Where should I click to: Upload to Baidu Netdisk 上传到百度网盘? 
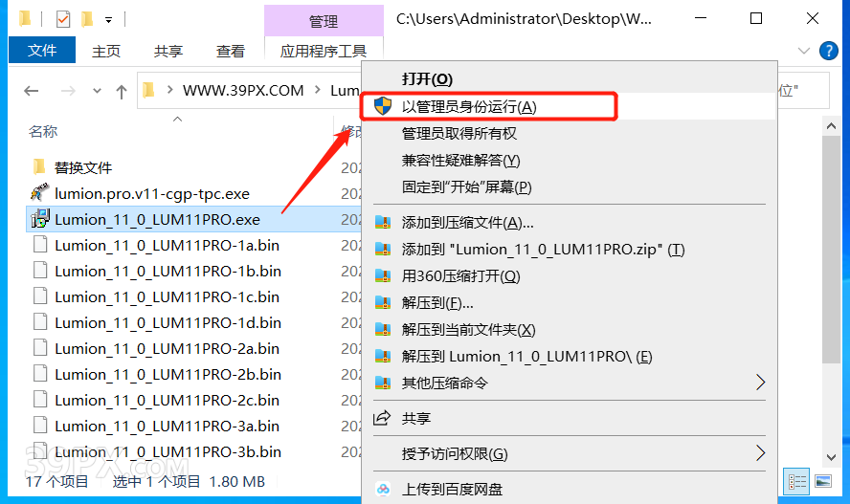(452, 490)
